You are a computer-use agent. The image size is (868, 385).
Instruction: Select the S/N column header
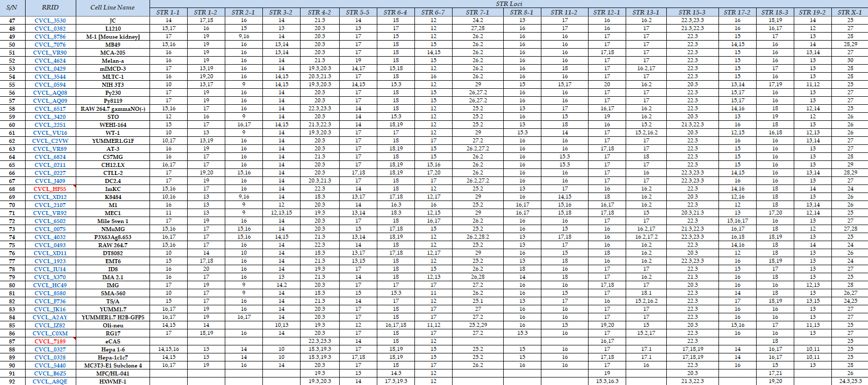[12, 8]
